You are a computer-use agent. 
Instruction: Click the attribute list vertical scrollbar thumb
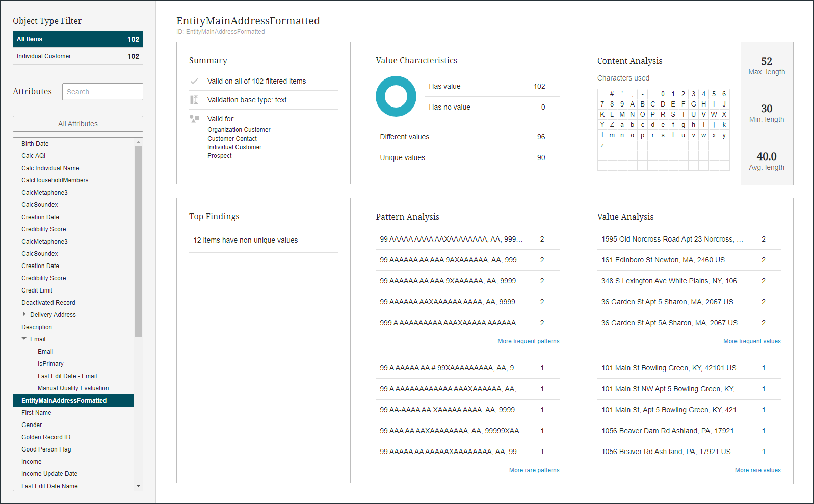pos(138,241)
